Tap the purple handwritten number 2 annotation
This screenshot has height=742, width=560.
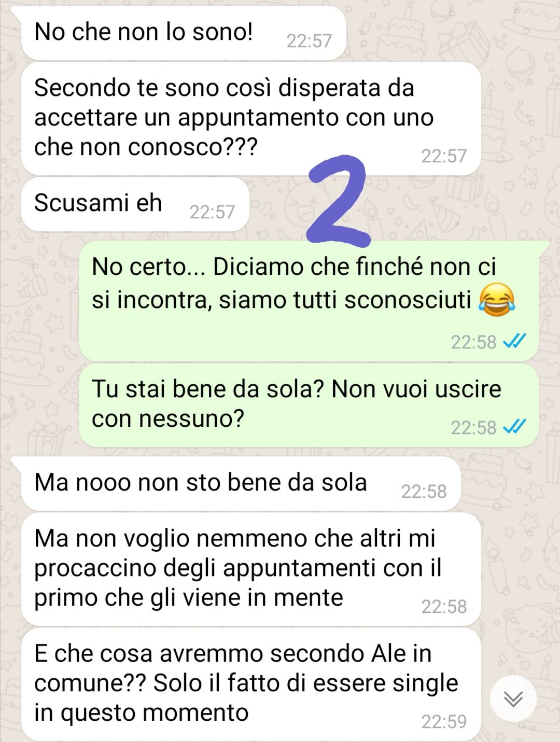tap(339, 200)
